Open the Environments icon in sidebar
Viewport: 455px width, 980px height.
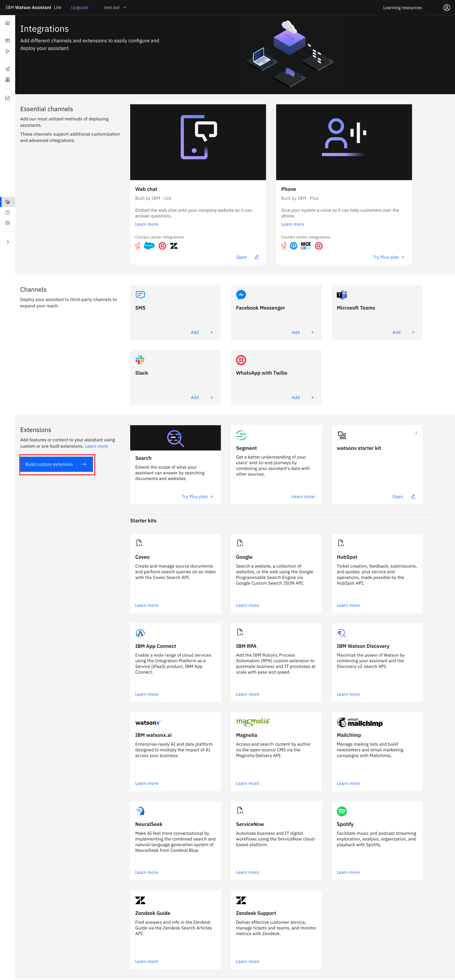(7, 80)
